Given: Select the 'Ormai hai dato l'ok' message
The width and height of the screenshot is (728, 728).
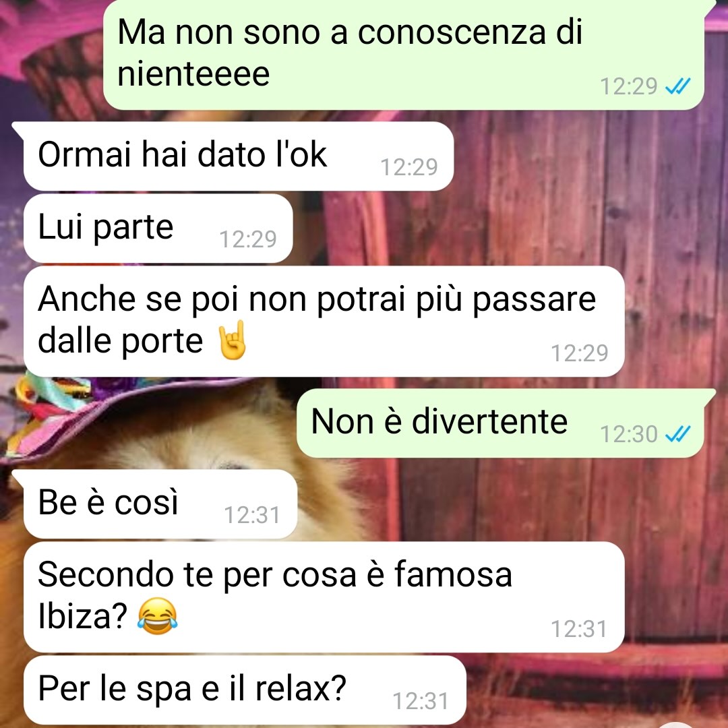Looking at the screenshot, I should [239, 156].
